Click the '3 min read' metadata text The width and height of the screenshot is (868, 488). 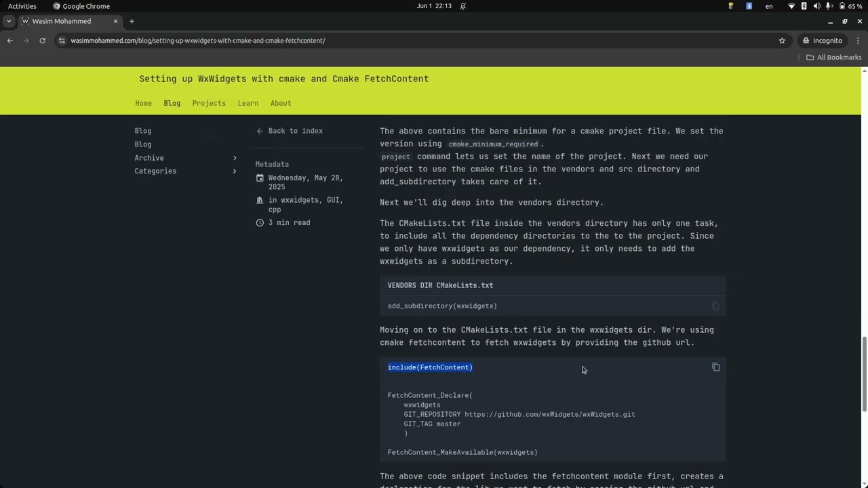pos(289,223)
